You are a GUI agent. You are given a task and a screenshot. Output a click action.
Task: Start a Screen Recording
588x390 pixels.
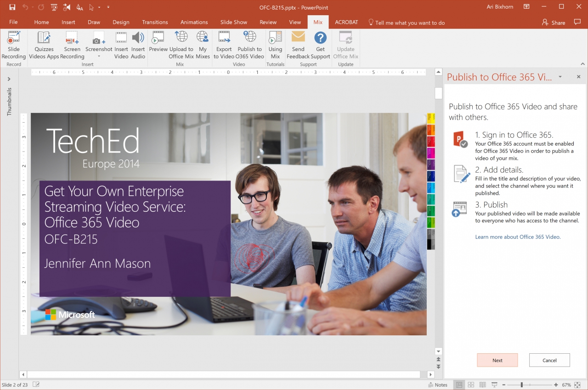72,45
